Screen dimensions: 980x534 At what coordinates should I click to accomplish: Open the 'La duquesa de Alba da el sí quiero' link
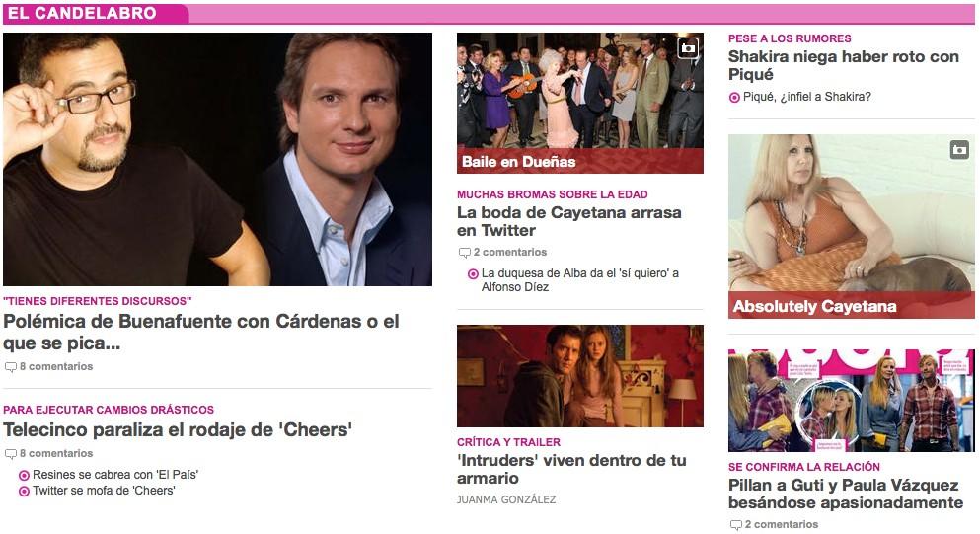tap(580, 280)
